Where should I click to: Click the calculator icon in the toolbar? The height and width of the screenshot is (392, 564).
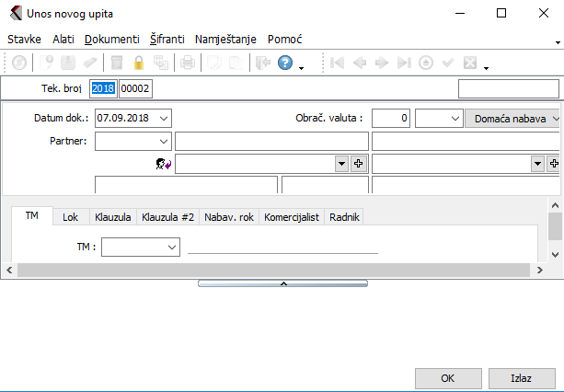[x=117, y=63]
